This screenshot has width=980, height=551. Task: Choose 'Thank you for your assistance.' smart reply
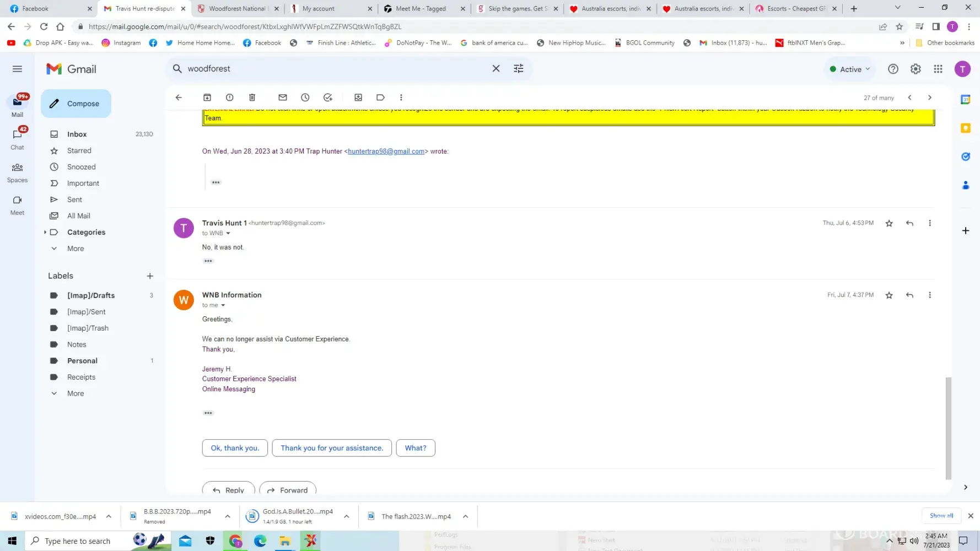332,448
